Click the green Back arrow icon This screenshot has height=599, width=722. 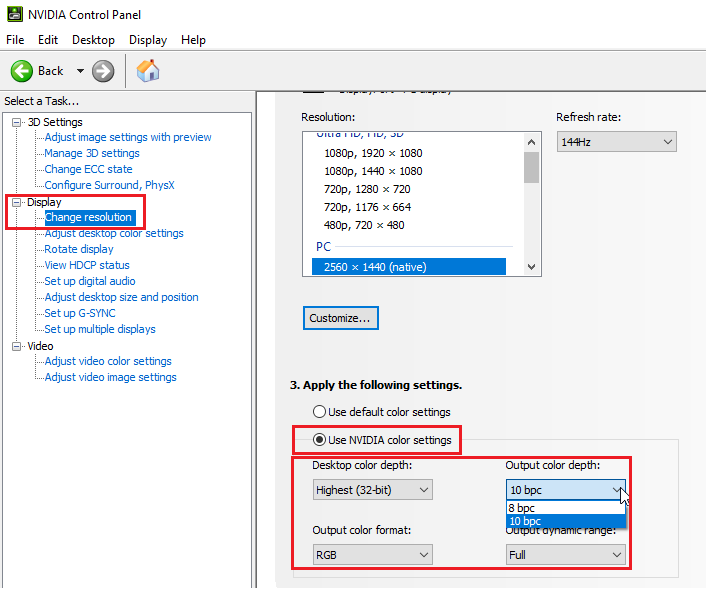(x=22, y=71)
